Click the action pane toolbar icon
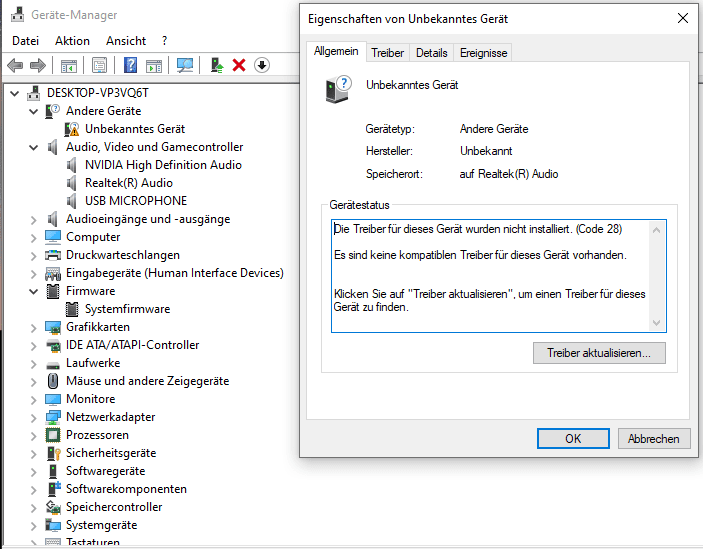 click(x=154, y=65)
